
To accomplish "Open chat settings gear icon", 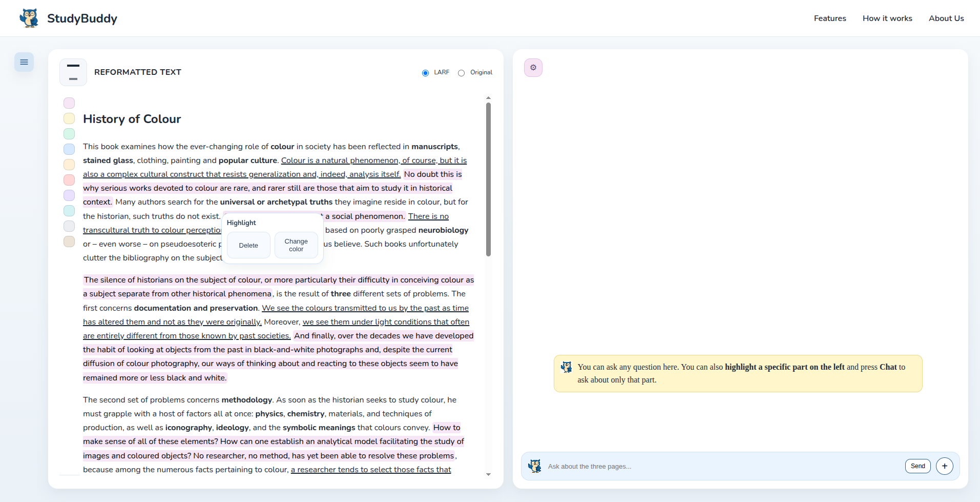I will (533, 68).
